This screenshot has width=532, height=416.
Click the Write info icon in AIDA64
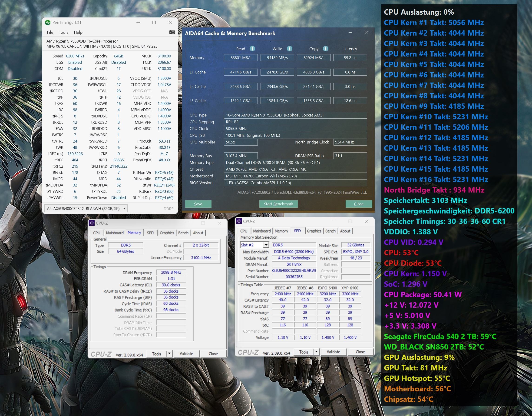289,49
